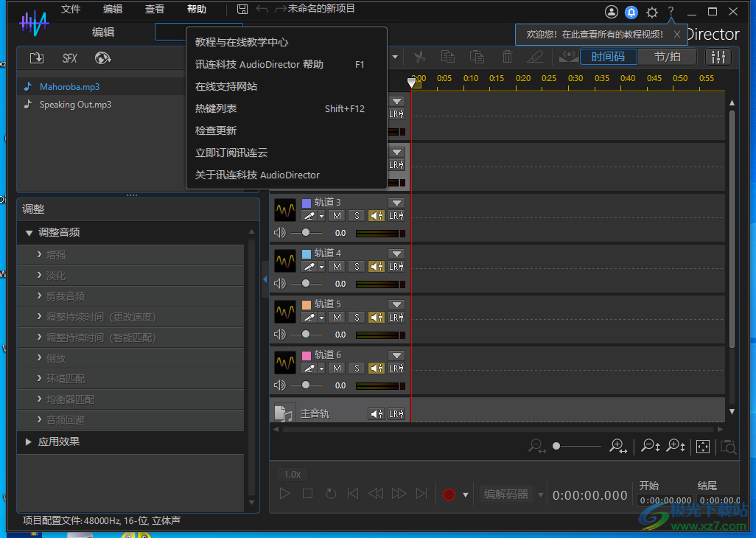
Task: Switch timeline to 节/拍 mode
Action: (668, 57)
